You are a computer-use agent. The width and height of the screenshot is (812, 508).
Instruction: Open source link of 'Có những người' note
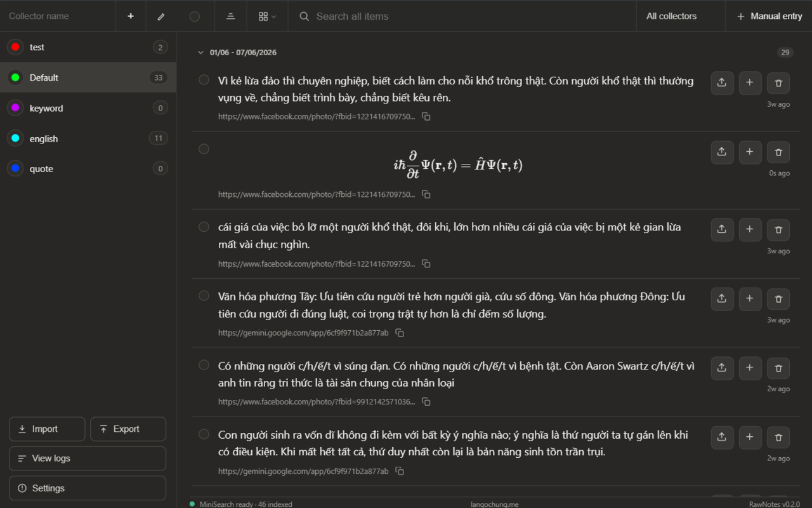coord(317,402)
